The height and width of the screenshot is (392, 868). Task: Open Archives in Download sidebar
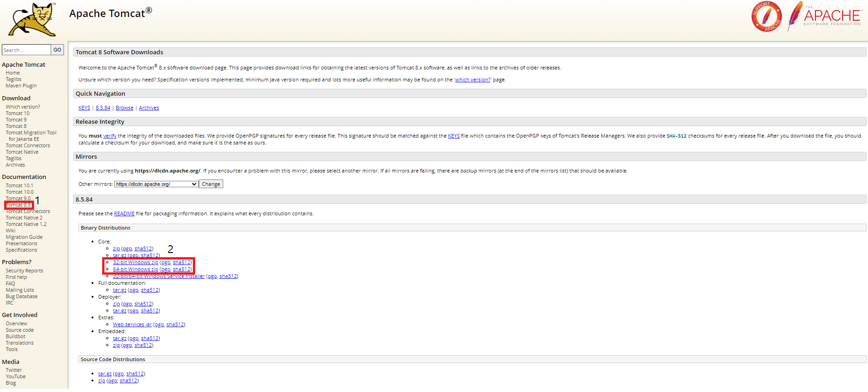coord(15,165)
